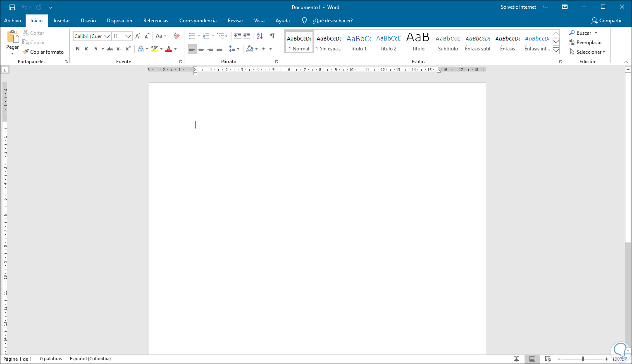Switch to the Referencias tab
This screenshot has height=364, width=632.
click(156, 21)
